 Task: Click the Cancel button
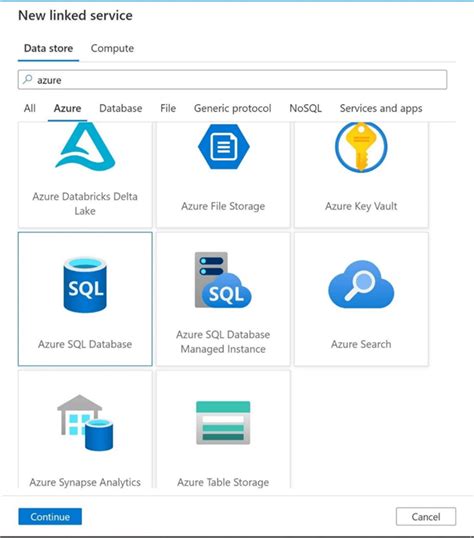(x=426, y=516)
